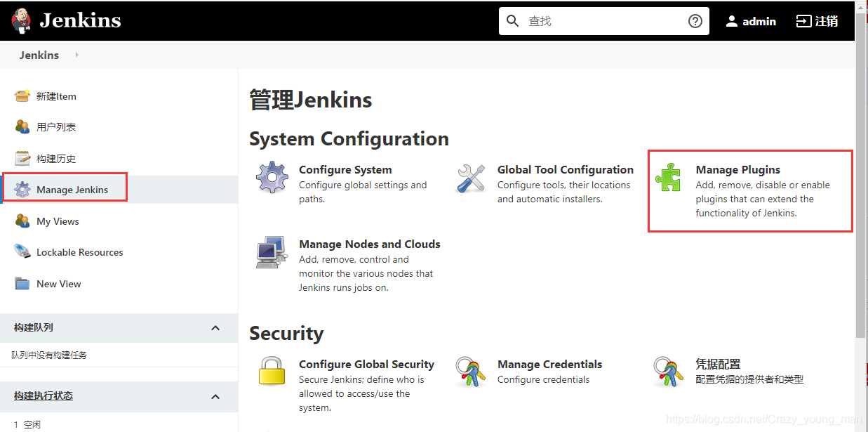The image size is (868, 432).
Task: Focus the 查找 search input field
Action: coord(603,21)
